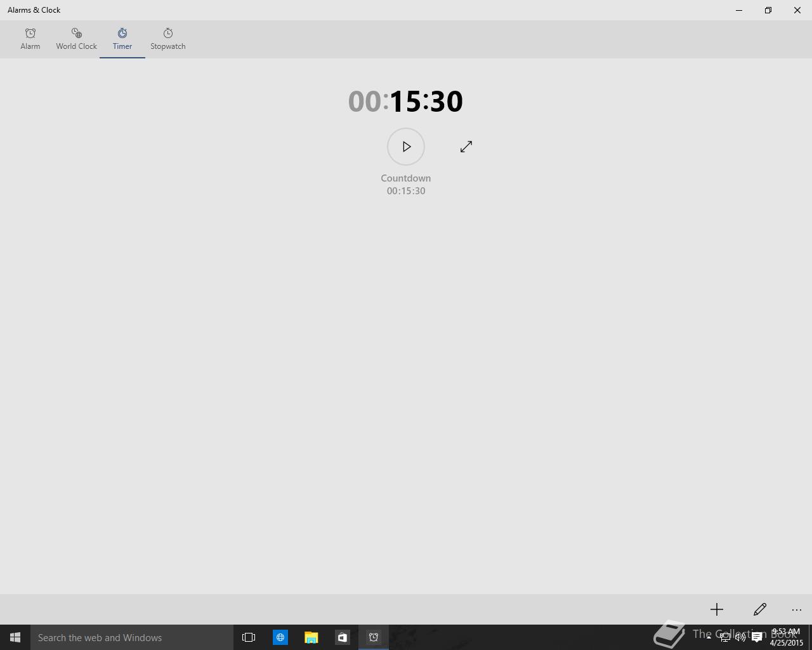
Task: Go to the Stopwatch tab
Action: (168, 39)
